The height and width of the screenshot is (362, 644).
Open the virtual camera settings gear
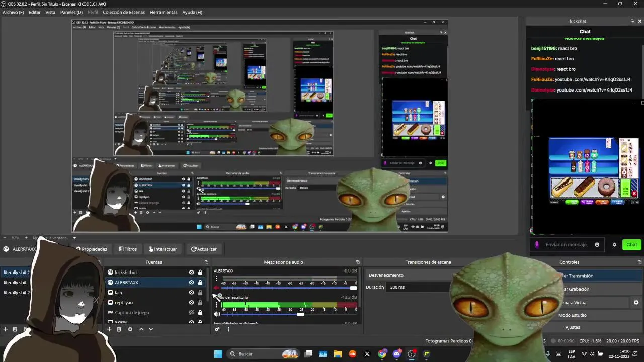(636, 302)
